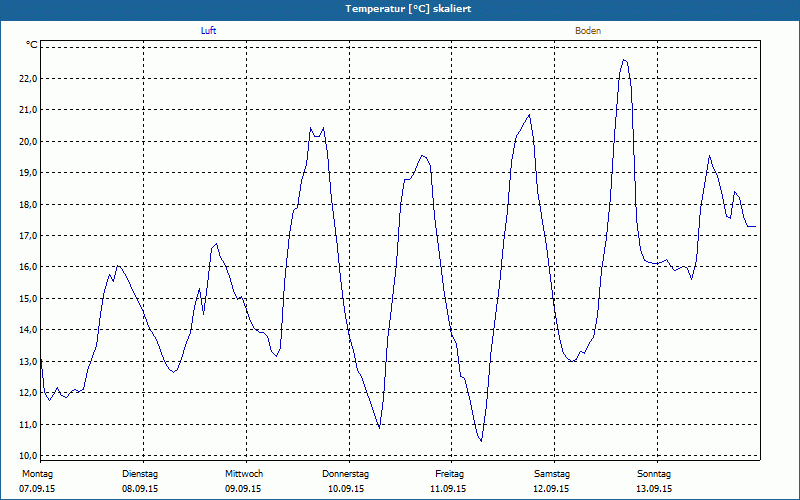Click the 10.09.15 date label

tap(346, 489)
